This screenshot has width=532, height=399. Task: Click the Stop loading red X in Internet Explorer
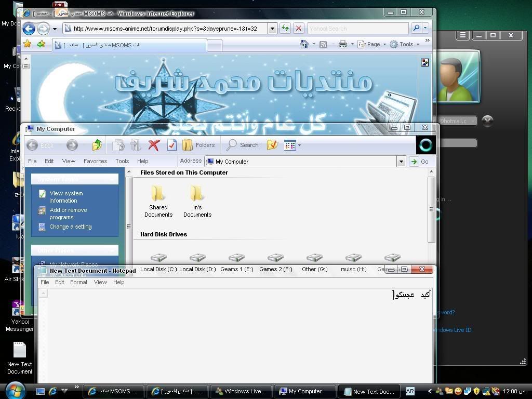[x=299, y=29]
